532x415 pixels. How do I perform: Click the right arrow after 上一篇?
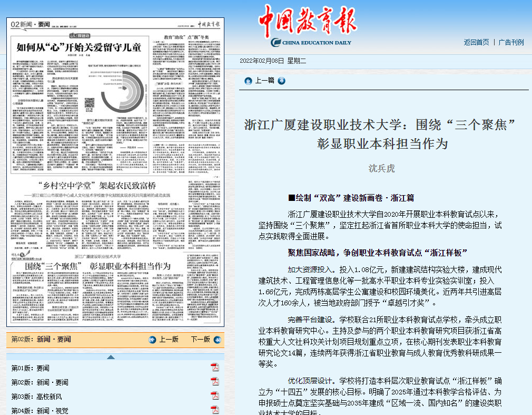pos(282,81)
